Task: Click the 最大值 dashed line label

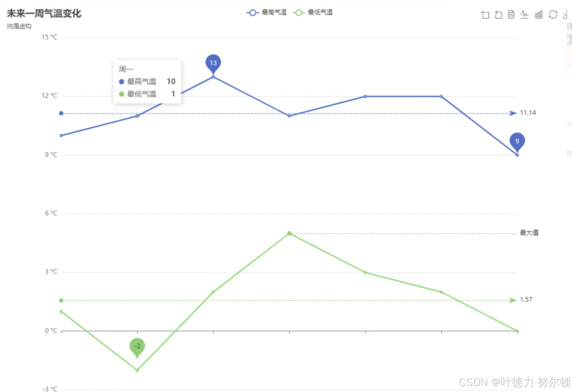Action: click(528, 232)
